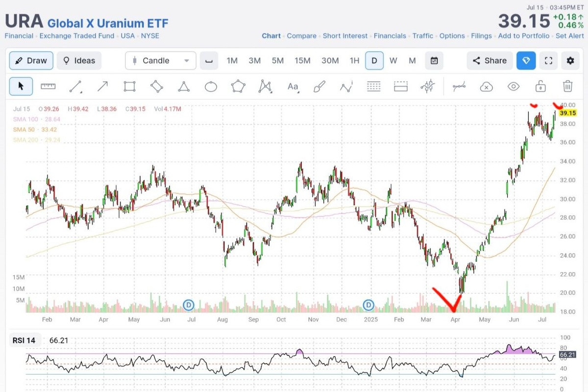588x392 pixels.
Task: Open the Filings tab
Action: (481, 36)
